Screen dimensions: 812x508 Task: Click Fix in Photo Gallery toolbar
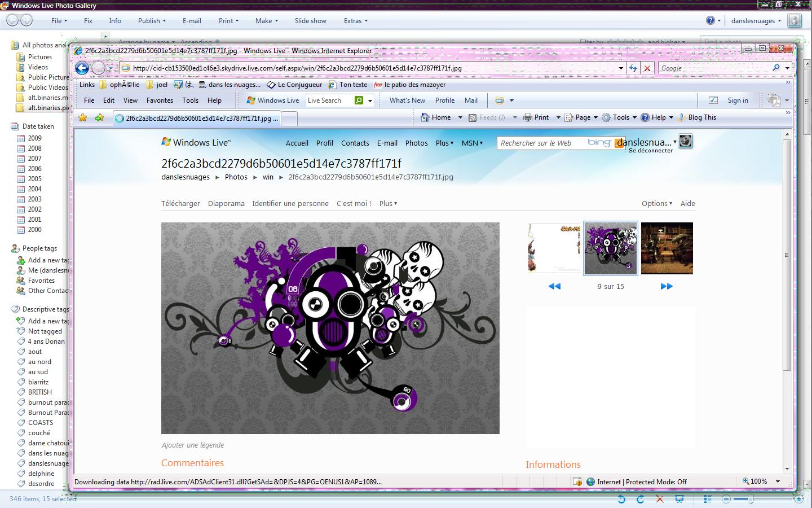(x=88, y=21)
